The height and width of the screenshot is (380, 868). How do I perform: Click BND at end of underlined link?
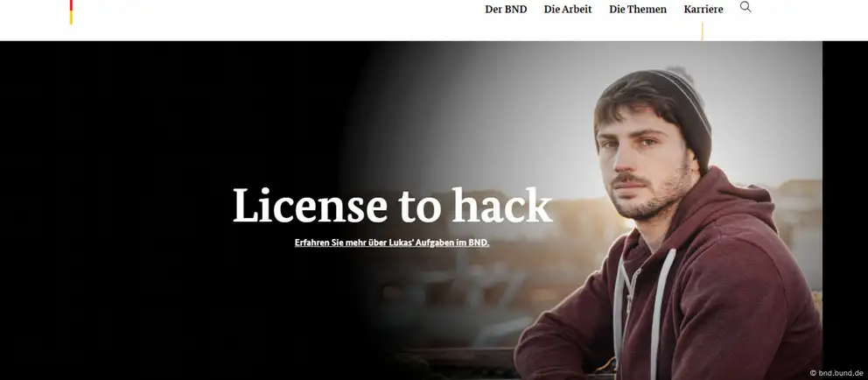(479, 243)
